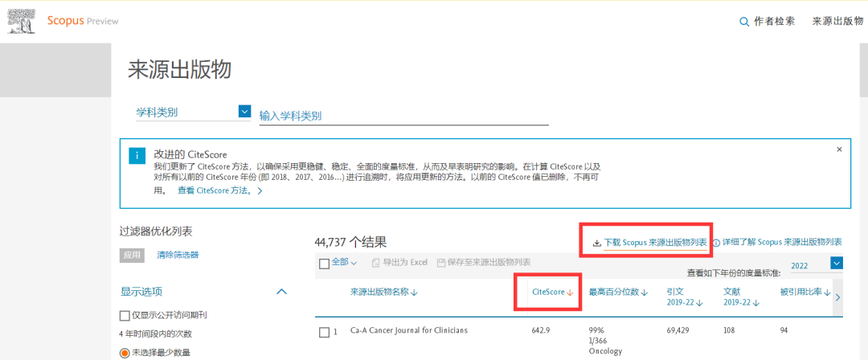This screenshot has height=360, width=868.
Task: Click the 保存至来源出版物列表 icon
Action: [x=441, y=263]
